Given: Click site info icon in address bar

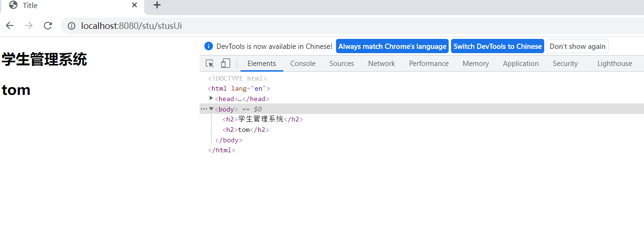Looking at the screenshot, I should (71, 26).
